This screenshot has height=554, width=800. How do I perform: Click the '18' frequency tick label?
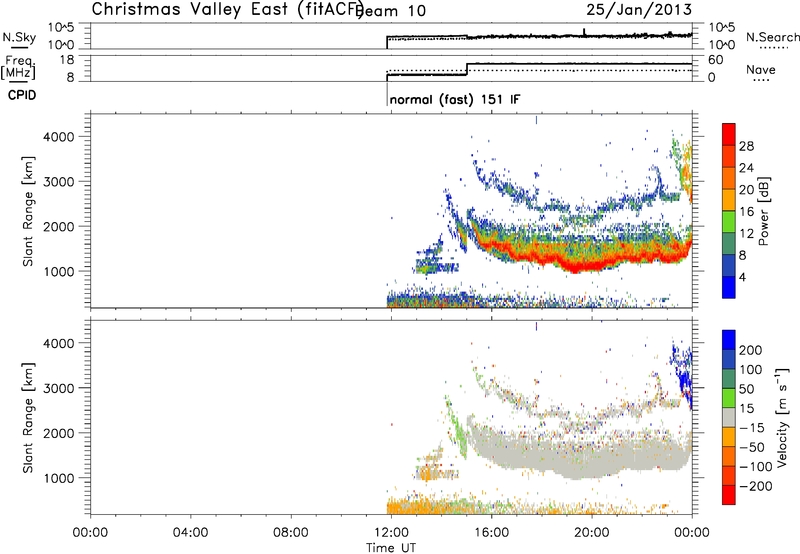(x=67, y=60)
